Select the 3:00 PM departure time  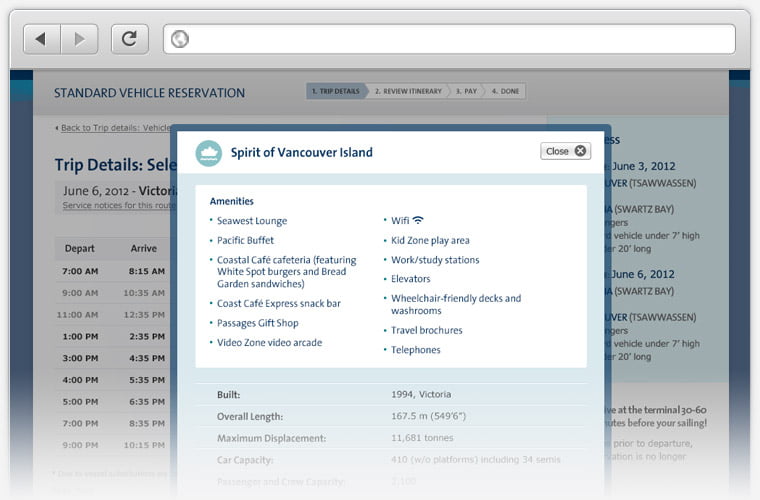[80, 359]
